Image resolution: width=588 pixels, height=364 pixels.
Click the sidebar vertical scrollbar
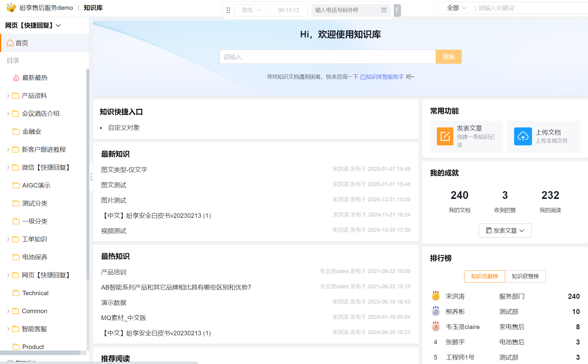[88, 173]
